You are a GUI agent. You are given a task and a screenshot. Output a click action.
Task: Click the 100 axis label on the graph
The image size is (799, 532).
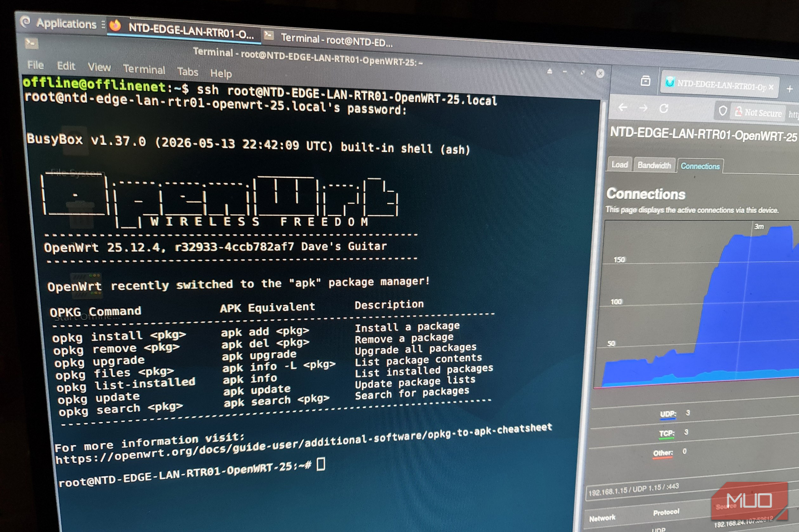pyautogui.click(x=616, y=302)
